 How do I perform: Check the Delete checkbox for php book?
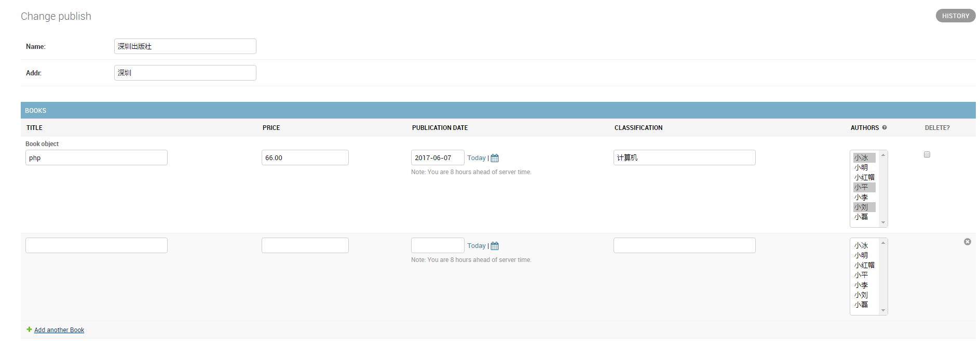click(x=927, y=154)
